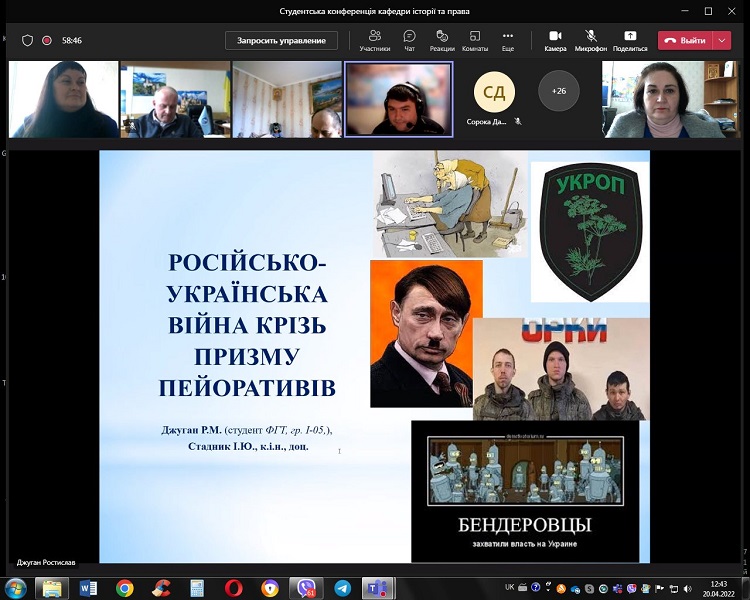Open Opera browser from the taskbar
750x600 pixels.
point(233,588)
